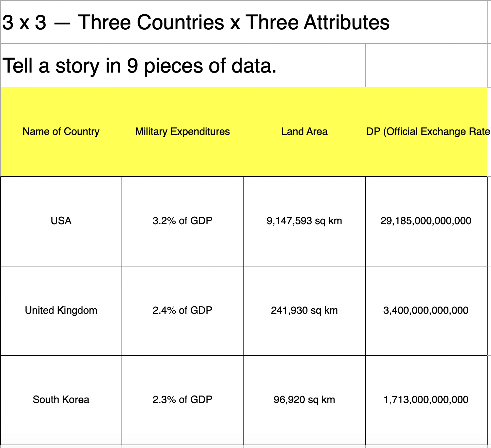
Task: Click the '9,147,593 sq km' cell
Action: pos(304,221)
